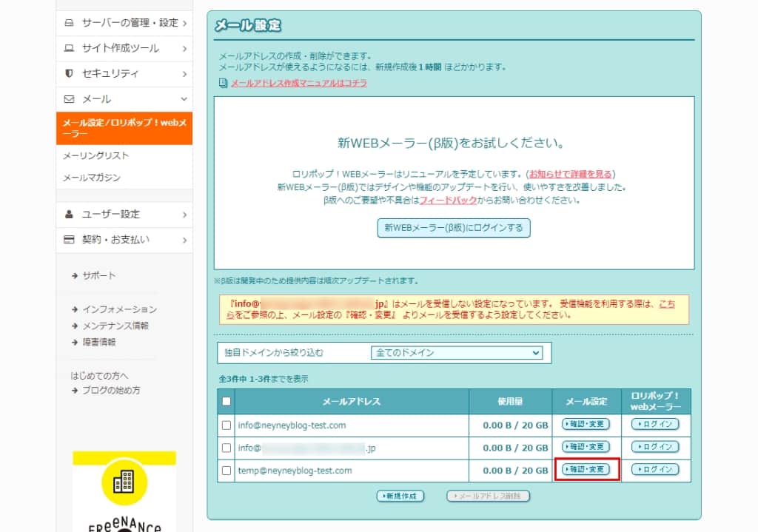
Task: Open the 障害情報 link
Action: click(x=98, y=342)
